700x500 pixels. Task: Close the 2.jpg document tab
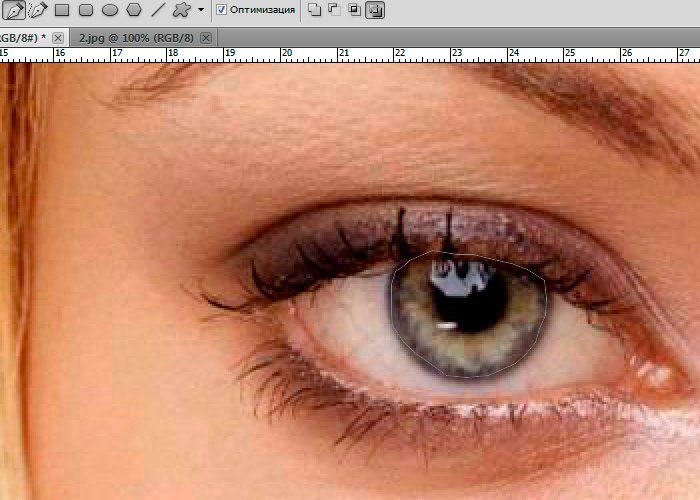coord(206,37)
